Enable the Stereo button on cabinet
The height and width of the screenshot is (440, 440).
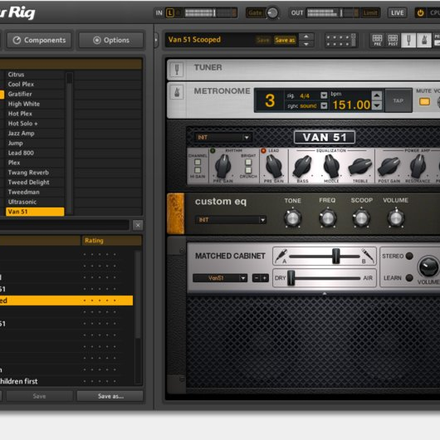pyautogui.click(x=409, y=256)
